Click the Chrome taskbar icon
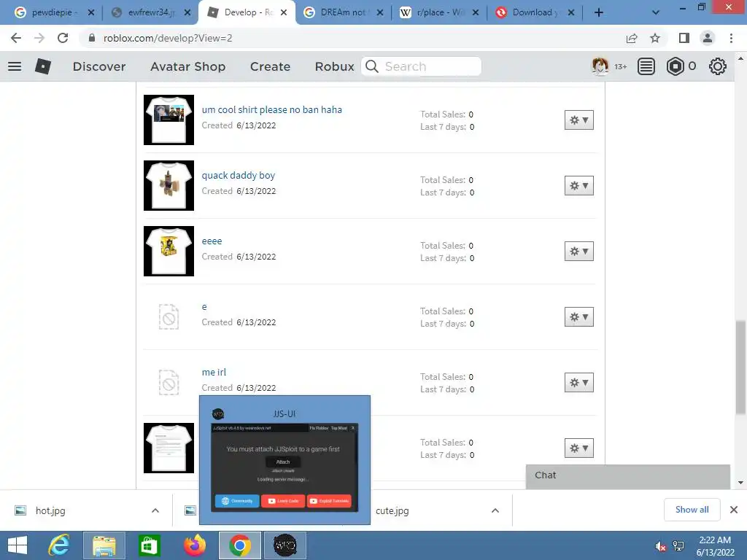The width and height of the screenshot is (747, 560). click(x=239, y=545)
